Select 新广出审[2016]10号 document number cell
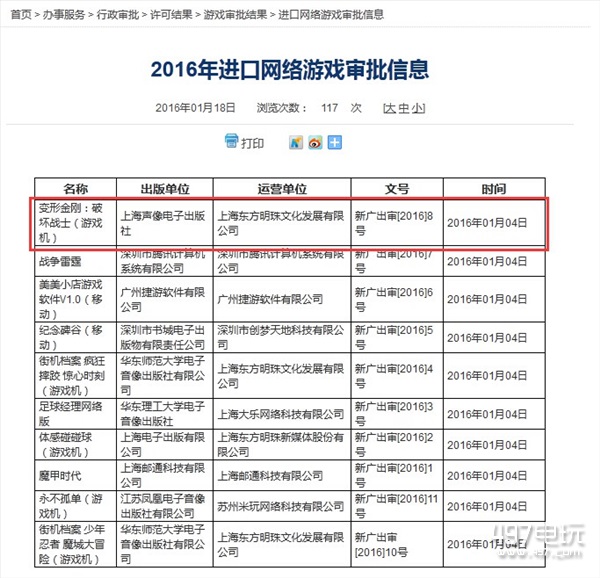 397,544
